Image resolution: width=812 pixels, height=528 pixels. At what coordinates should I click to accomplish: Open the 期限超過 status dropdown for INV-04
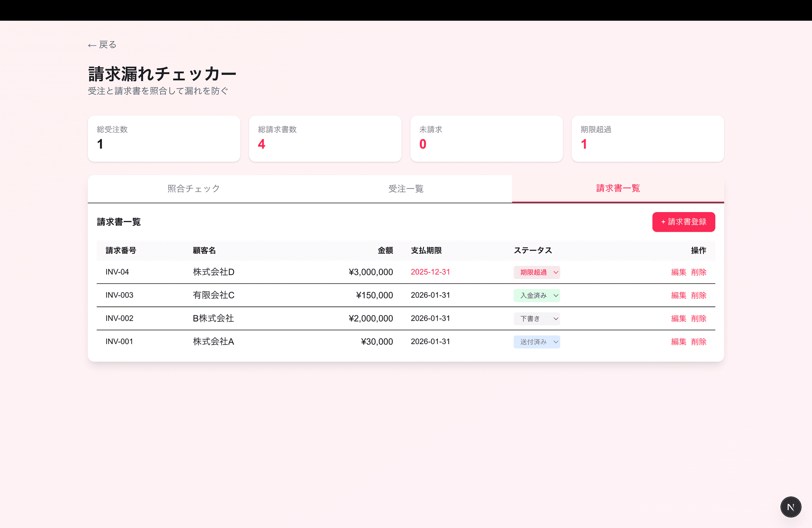tap(536, 272)
